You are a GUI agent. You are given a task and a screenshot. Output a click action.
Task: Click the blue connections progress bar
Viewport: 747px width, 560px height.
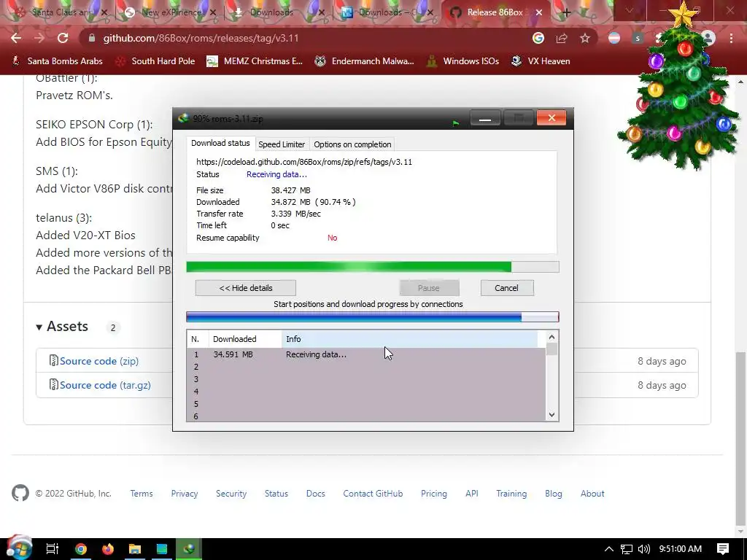click(373, 317)
